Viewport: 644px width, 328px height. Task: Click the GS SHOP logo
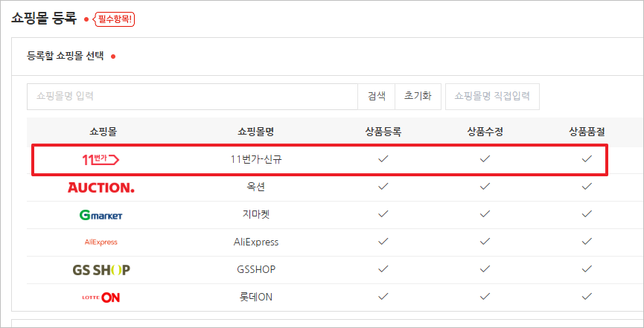pyautogui.click(x=101, y=269)
